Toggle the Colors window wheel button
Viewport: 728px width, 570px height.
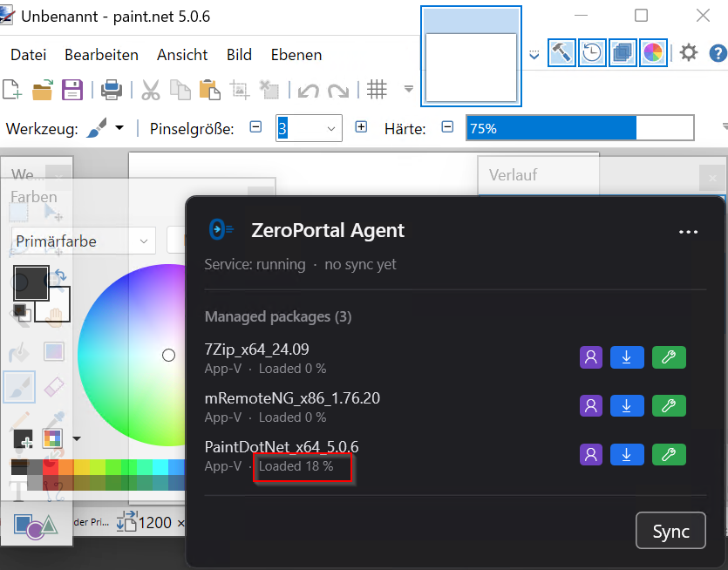(x=653, y=52)
